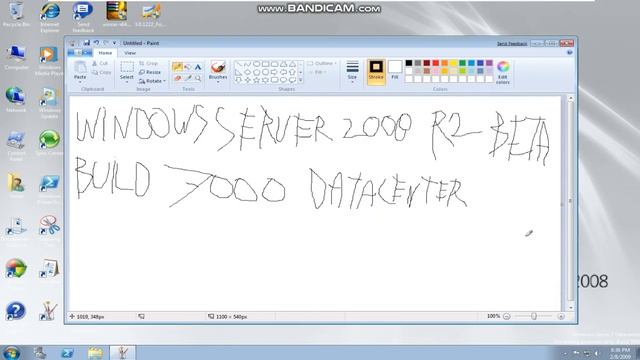Select the Color picker eyedropper tool
This screenshot has height=360, width=640.
[x=188, y=78]
